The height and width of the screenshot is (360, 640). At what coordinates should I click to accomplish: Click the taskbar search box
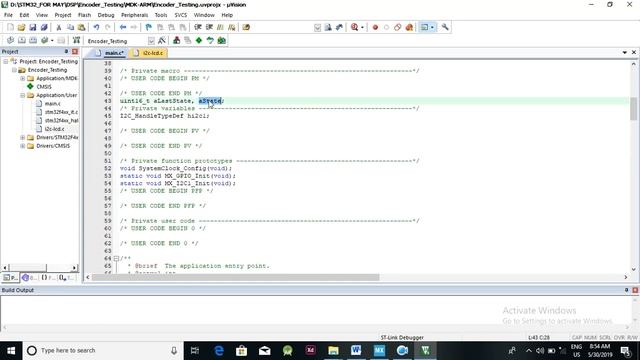click(x=103, y=351)
